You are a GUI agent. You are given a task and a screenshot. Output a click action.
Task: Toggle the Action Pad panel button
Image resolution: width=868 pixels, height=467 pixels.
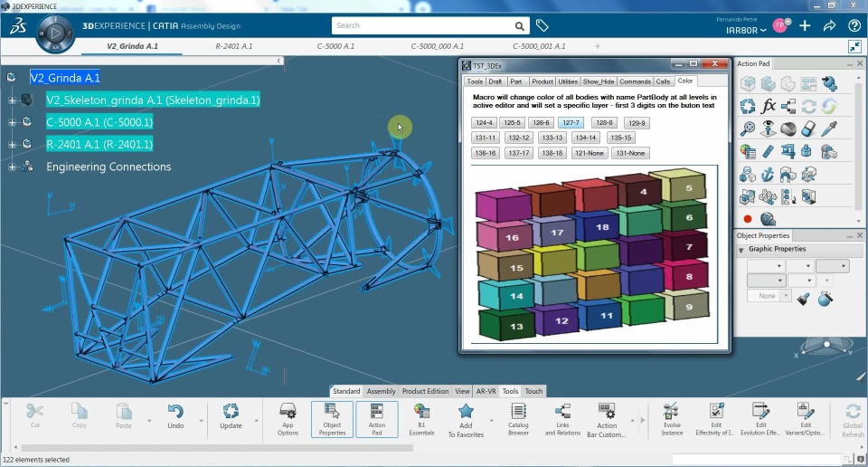pos(377,419)
